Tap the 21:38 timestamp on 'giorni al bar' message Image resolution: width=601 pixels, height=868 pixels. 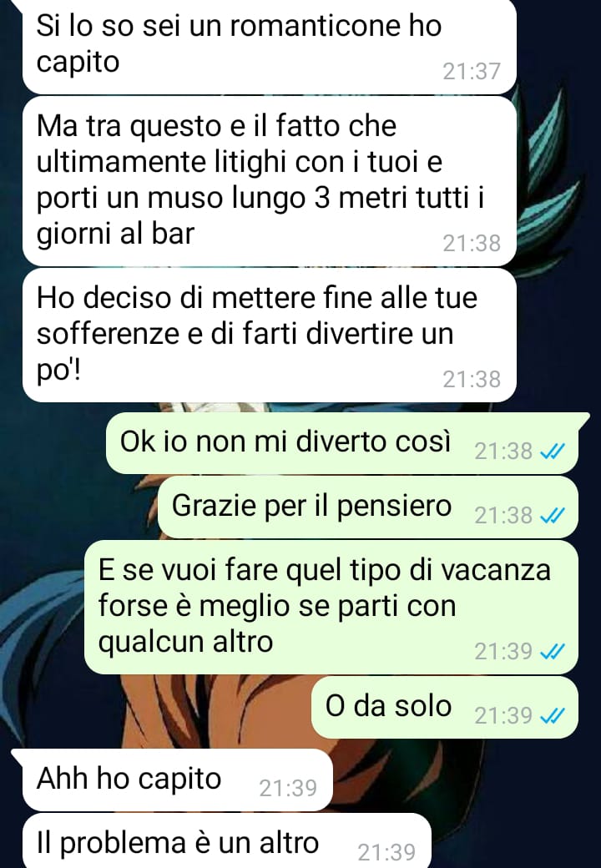[x=472, y=243]
